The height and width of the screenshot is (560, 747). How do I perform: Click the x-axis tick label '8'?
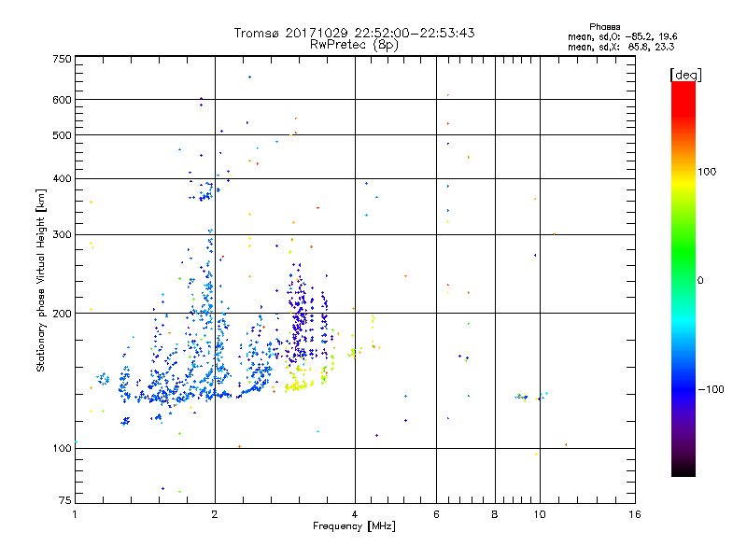[x=495, y=514]
